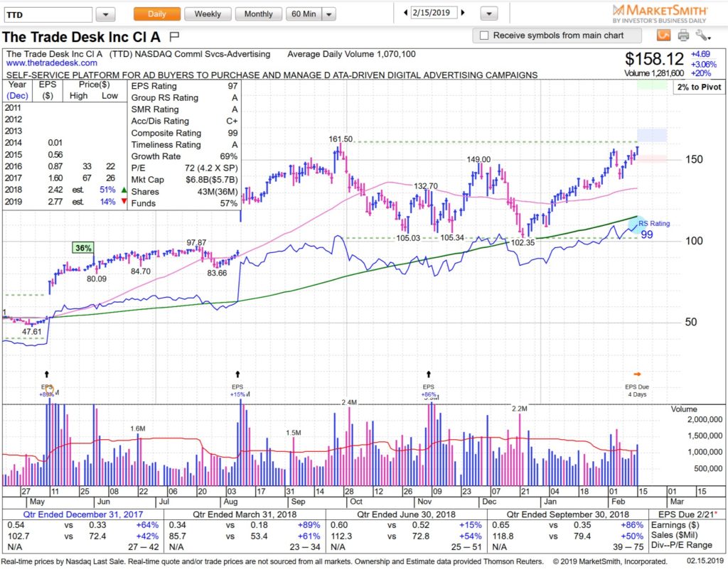This screenshot has width=728, height=572.
Task: Open the date picker dropdown
Action: (489, 14)
